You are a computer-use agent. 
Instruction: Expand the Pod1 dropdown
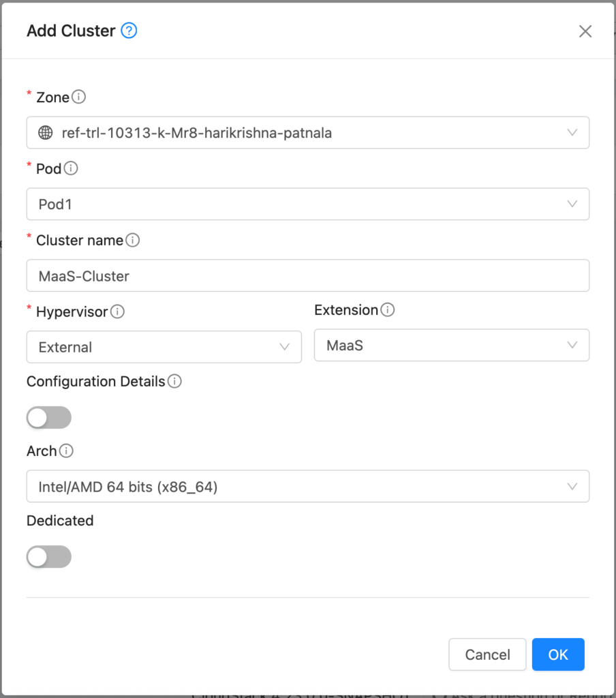click(x=307, y=204)
